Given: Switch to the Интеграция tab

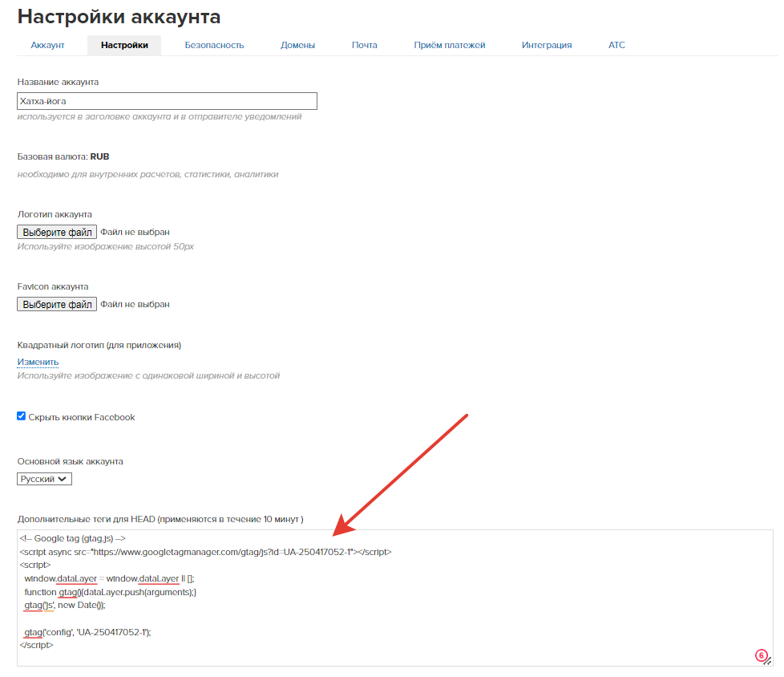Looking at the screenshot, I should (x=547, y=45).
